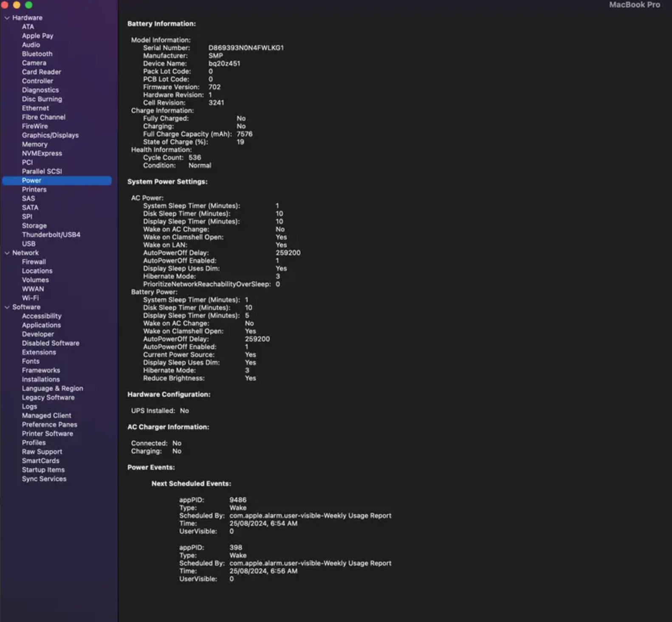Image resolution: width=672 pixels, height=622 pixels.
Task: Open Graphics/Displays hardware entry
Action: tap(50, 135)
